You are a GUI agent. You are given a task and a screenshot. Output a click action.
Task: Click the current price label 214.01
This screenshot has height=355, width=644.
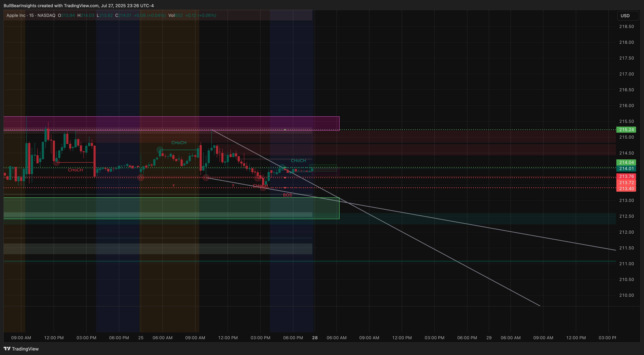point(626,169)
